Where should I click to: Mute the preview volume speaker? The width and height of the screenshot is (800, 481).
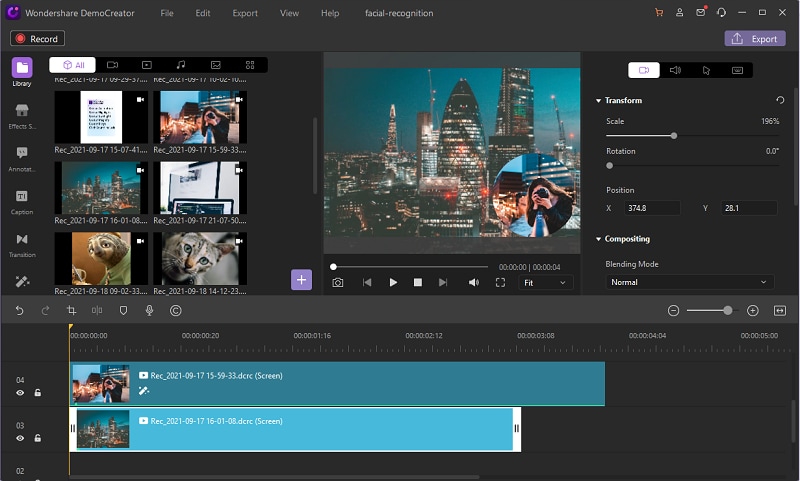[473, 283]
